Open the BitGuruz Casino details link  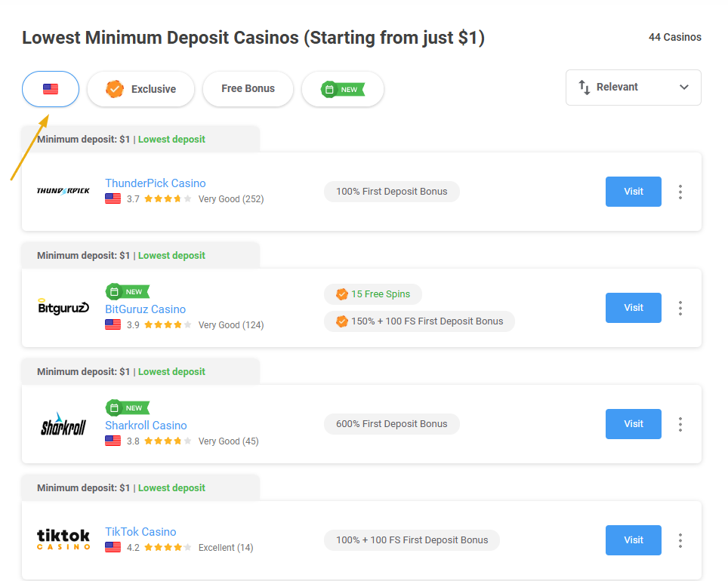click(145, 309)
